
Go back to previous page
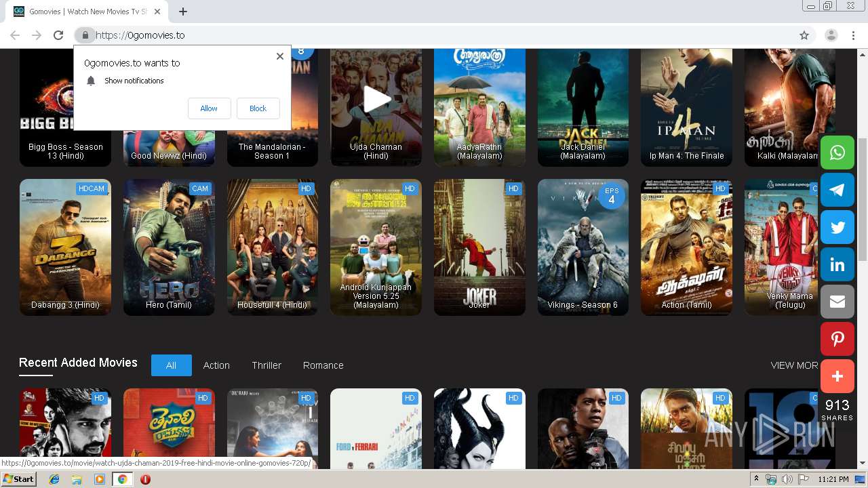click(x=15, y=35)
